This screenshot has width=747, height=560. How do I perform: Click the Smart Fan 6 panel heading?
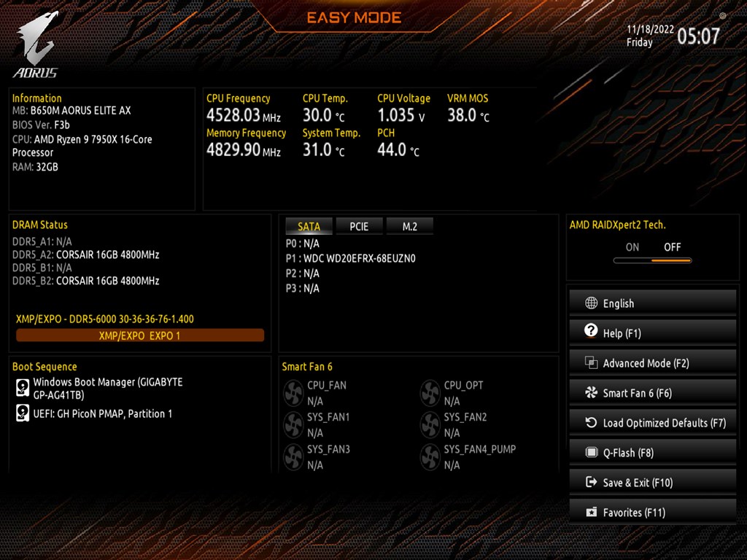pyautogui.click(x=307, y=366)
